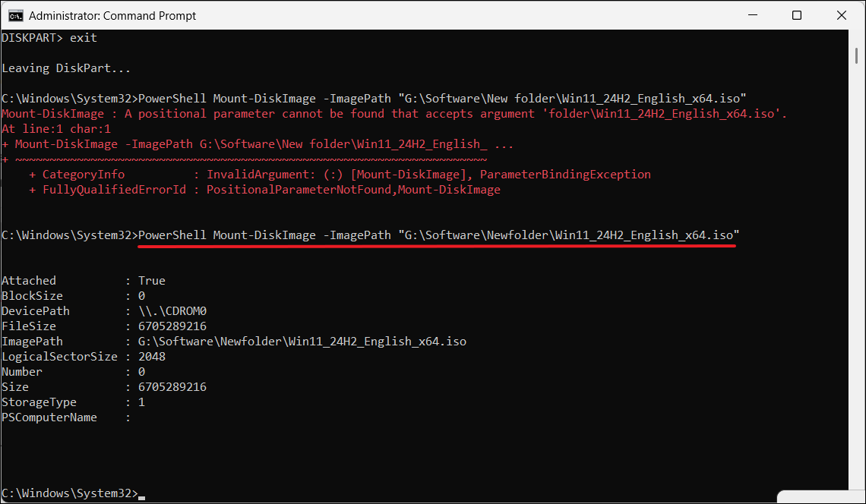The height and width of the screenshot is (504, 866).
Task: Click the ImagePath value in the output
Action: (302, 342)
